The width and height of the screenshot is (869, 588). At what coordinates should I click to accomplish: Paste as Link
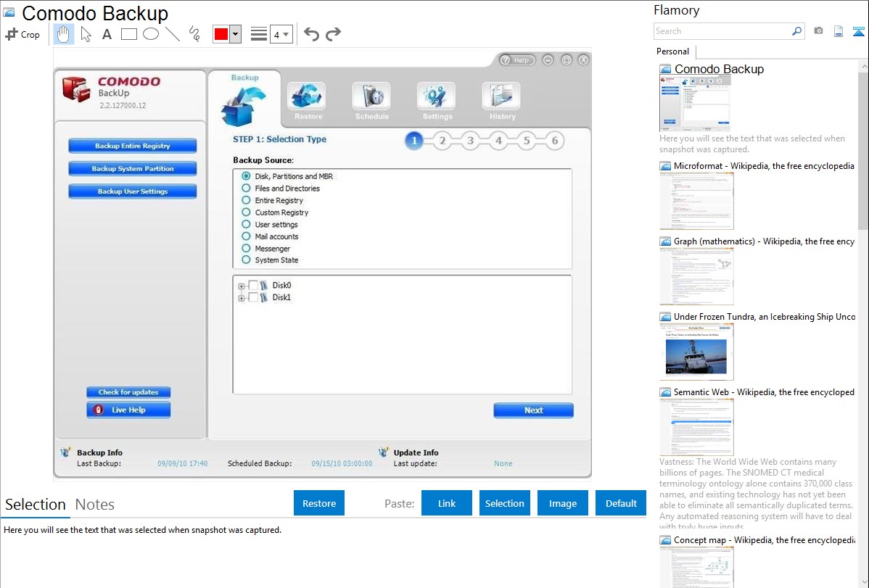click(x=447, y=503)
